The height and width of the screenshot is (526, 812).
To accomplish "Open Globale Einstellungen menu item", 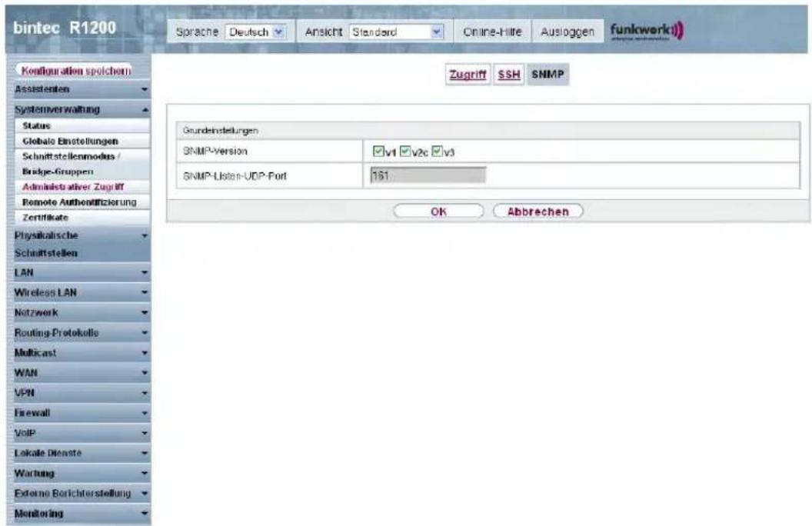I will coord(83,141).
